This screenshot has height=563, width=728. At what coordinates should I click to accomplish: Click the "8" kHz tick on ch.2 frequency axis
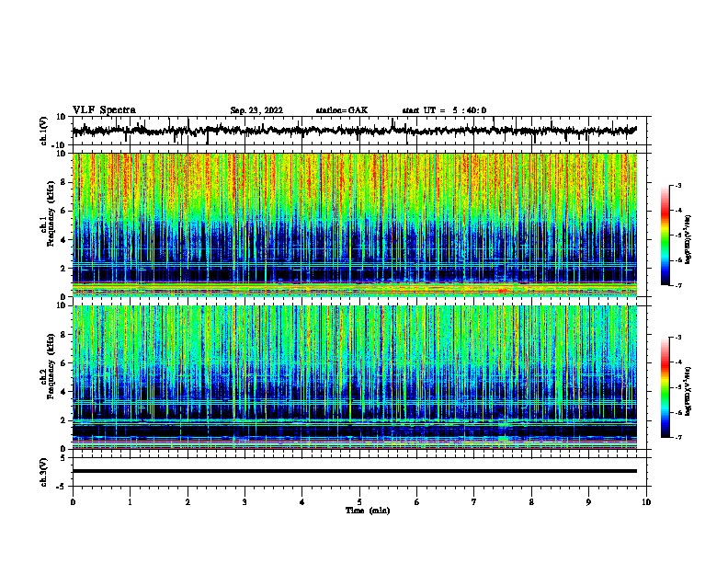click(63, 335)
